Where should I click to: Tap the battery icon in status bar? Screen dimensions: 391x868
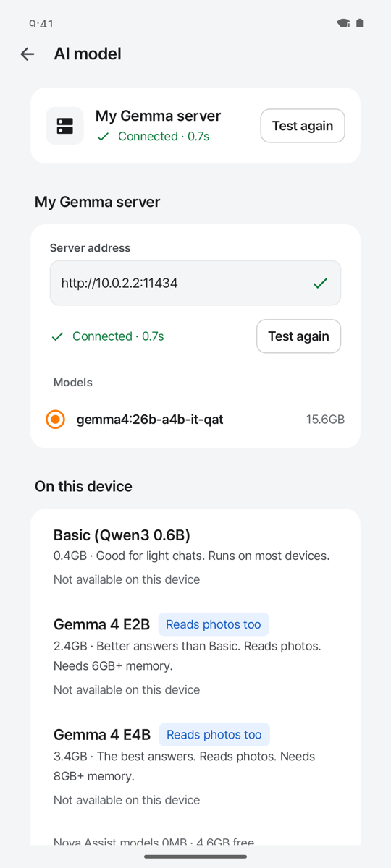[x=360, y=23]
